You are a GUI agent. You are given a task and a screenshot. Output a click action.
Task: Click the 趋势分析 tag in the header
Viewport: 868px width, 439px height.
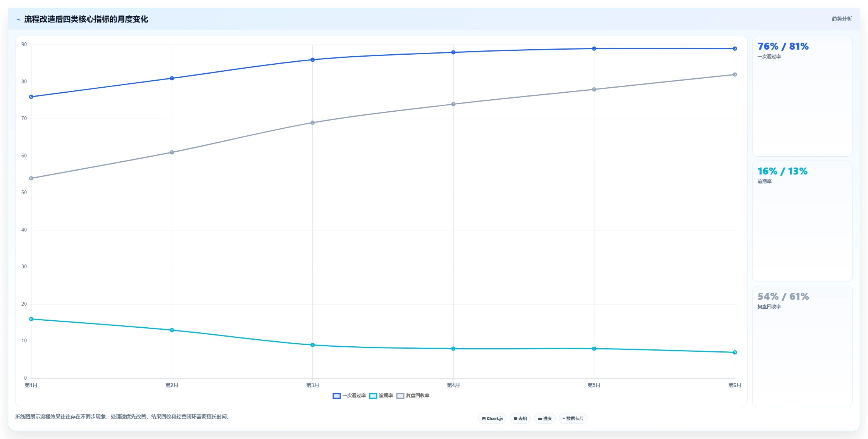842,19
